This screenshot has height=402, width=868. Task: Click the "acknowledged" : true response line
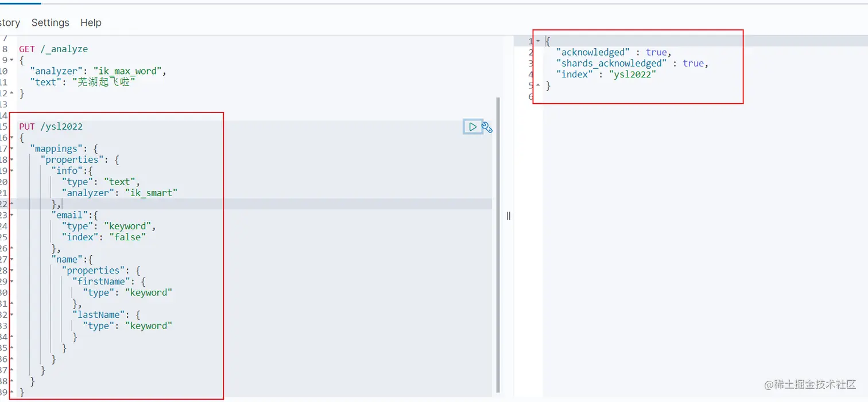(614, 52)
